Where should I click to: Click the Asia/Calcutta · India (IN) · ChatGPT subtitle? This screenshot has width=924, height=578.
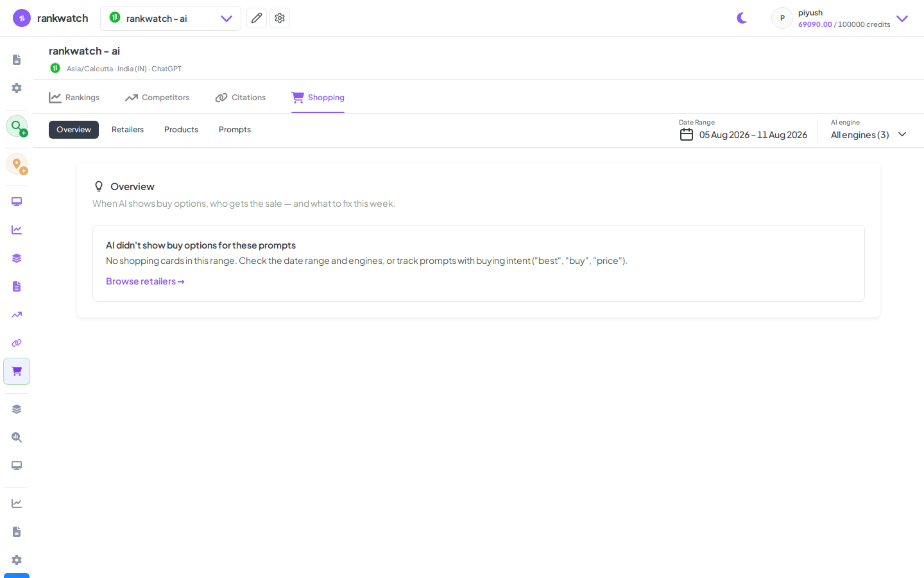click(124, 69)
